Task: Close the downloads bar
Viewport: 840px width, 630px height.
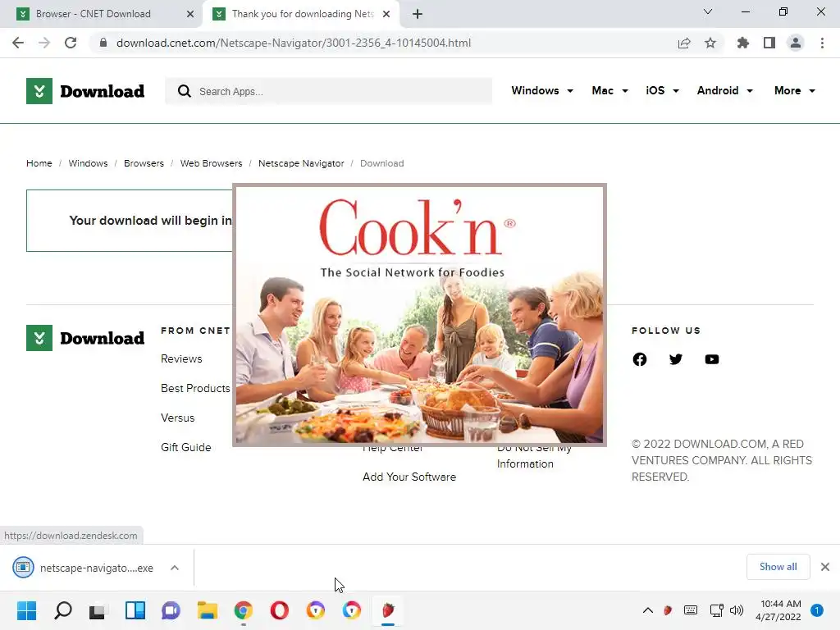Action: (x=825, y=567)
